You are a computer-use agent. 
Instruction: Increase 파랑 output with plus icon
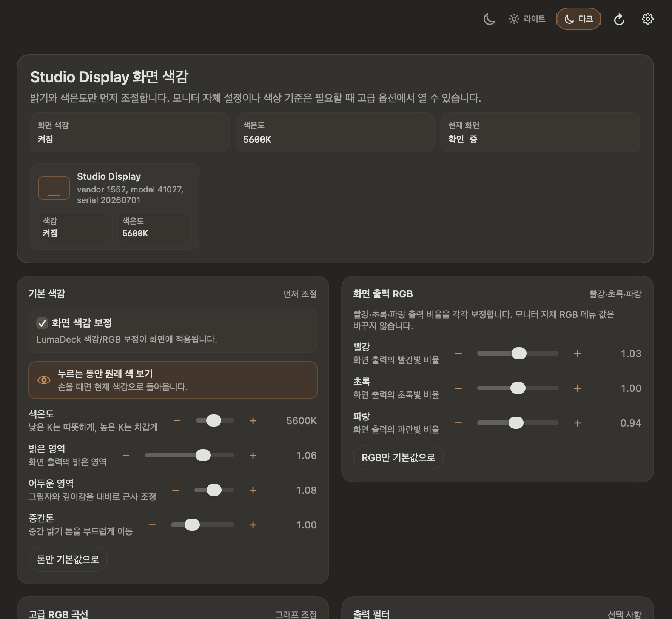tap(578, 423)
